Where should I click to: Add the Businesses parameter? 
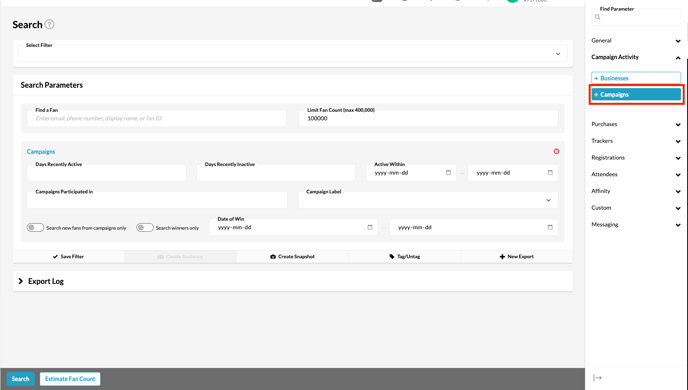coord(636,78)
